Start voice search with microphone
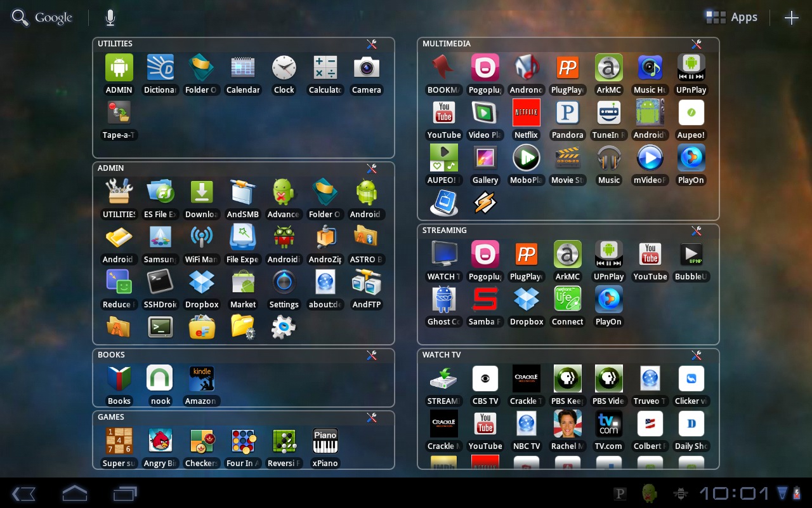This screenshot has width=812, height=508. (110, 18)
